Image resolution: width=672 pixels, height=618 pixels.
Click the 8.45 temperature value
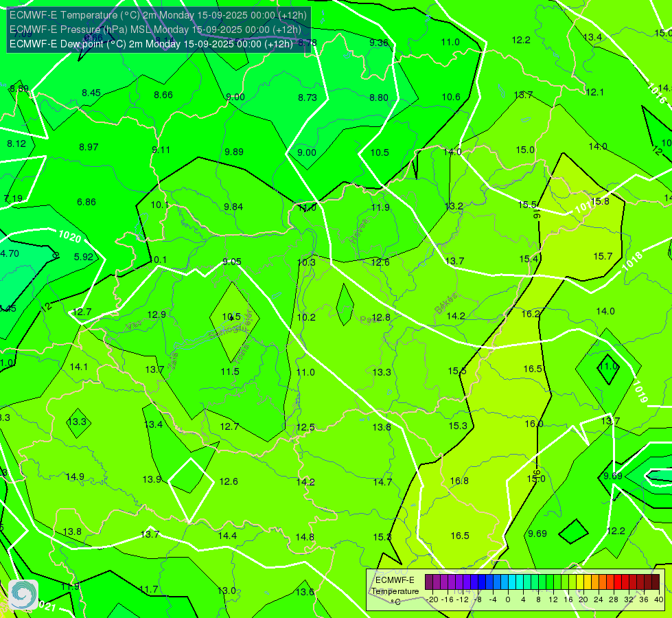(x=91, y=93)
